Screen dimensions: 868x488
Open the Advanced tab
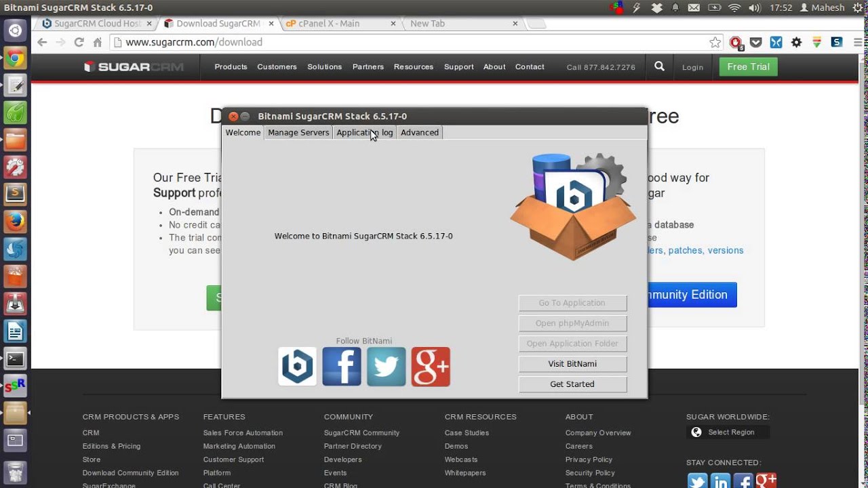(420, 133)
